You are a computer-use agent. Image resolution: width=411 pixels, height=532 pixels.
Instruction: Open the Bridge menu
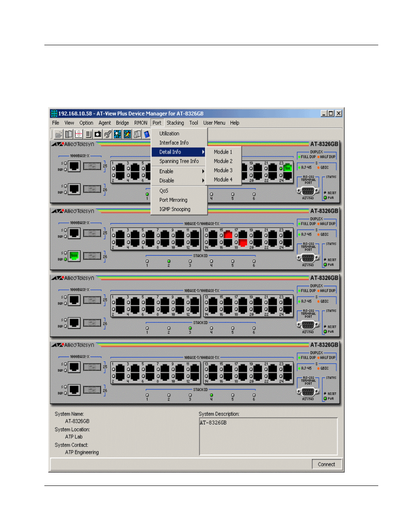[122, 123]
